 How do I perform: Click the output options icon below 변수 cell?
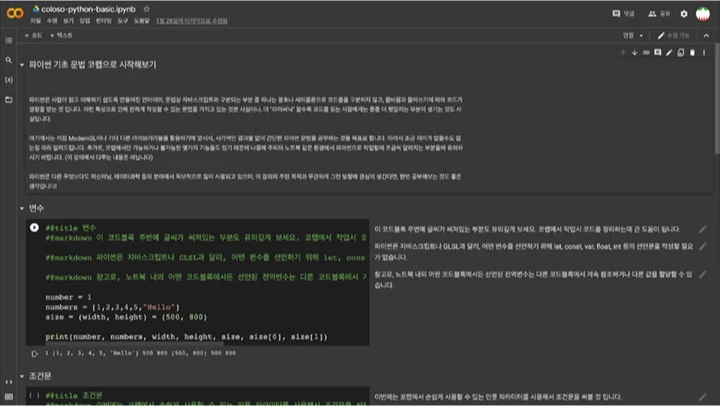[x=34, y=354]
